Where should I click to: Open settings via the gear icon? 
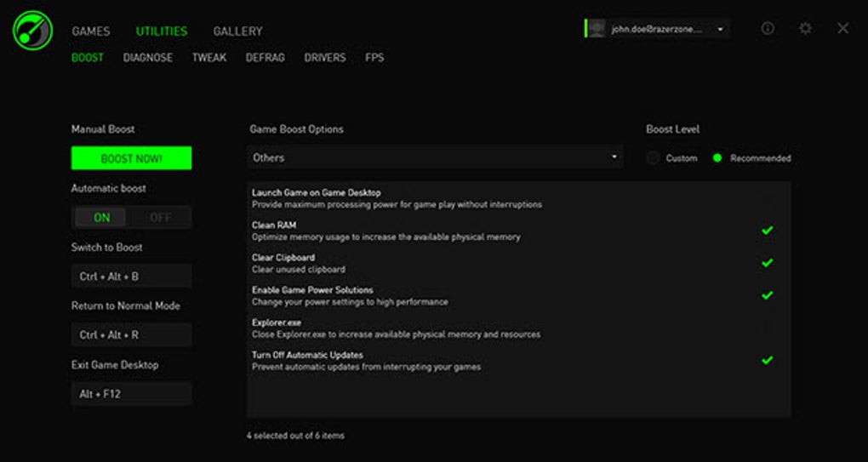pyautogui.click(x=805, y=28)
